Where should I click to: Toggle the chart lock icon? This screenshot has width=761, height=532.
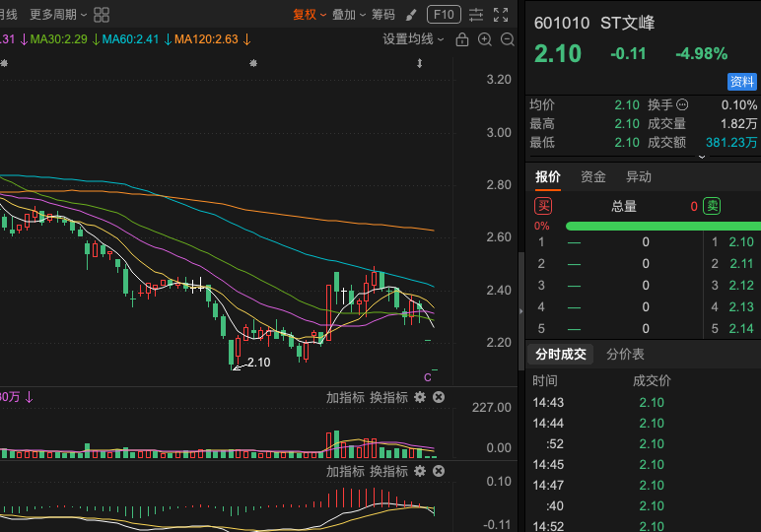pos(462,39)
